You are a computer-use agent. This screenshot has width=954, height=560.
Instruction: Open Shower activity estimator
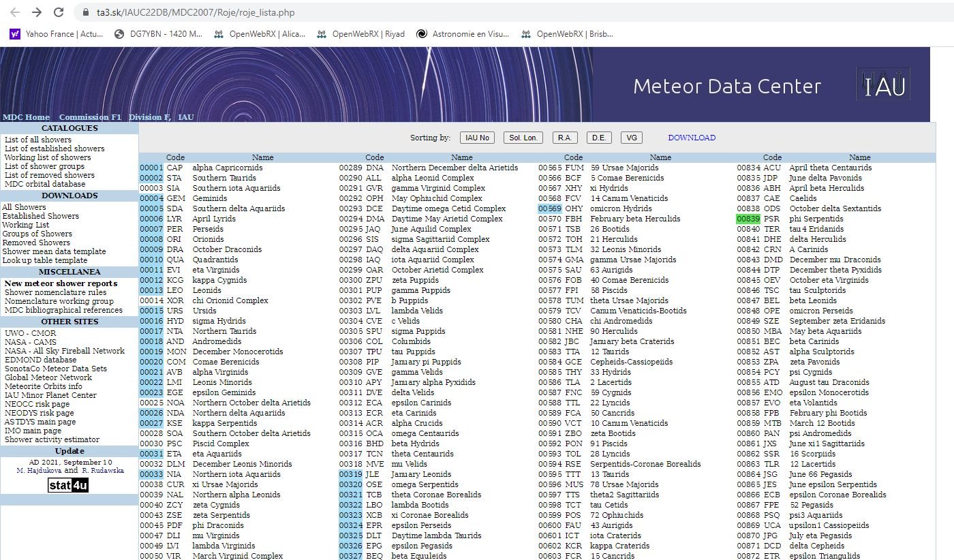tap(52, 439)
